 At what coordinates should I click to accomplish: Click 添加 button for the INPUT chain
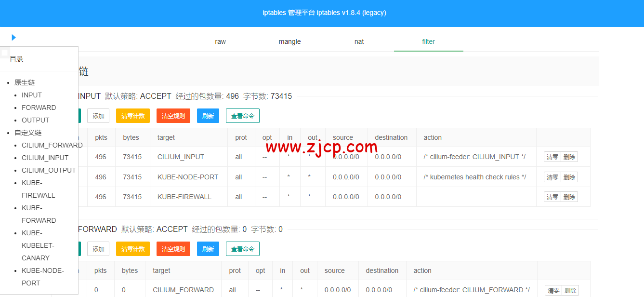98,116
